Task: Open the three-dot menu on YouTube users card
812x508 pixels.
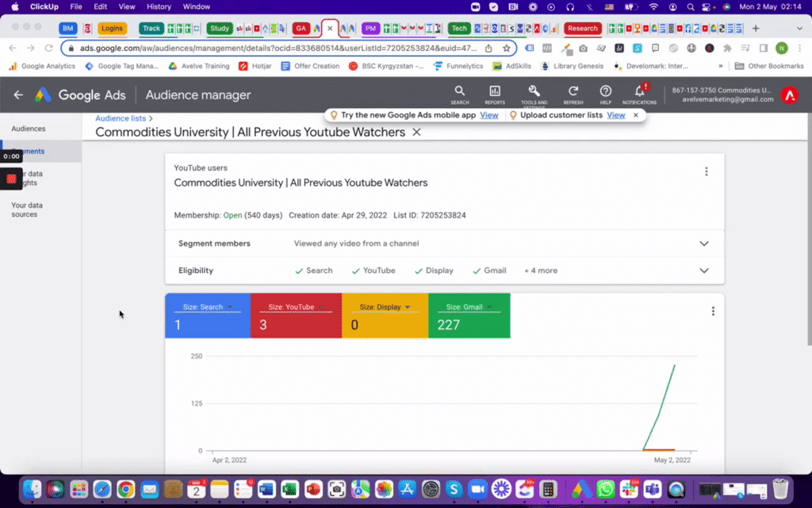Action: point(706,171)
